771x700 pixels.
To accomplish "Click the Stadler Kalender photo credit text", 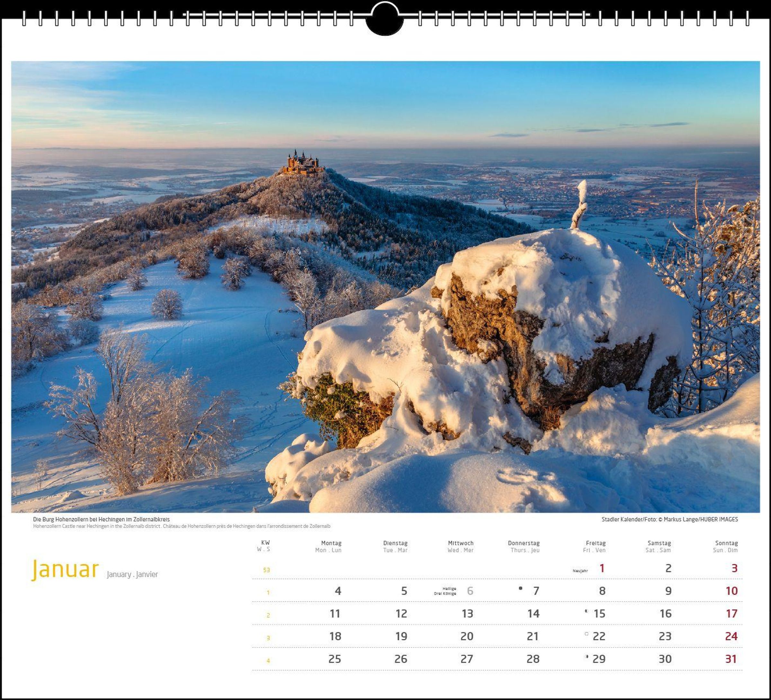I will pos(669,519).
